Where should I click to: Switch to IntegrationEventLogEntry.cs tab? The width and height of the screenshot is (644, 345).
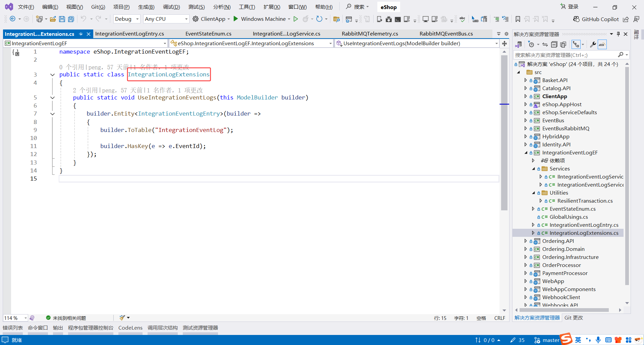point(129,34)
